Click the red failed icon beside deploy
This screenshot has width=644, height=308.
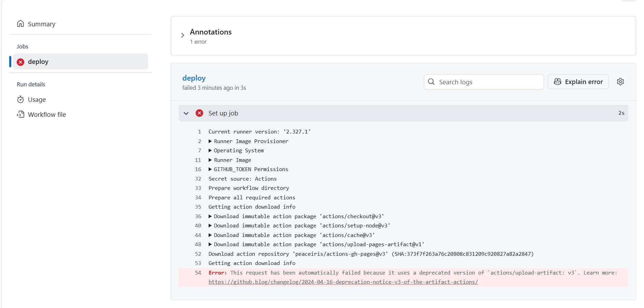pos(20,62)
